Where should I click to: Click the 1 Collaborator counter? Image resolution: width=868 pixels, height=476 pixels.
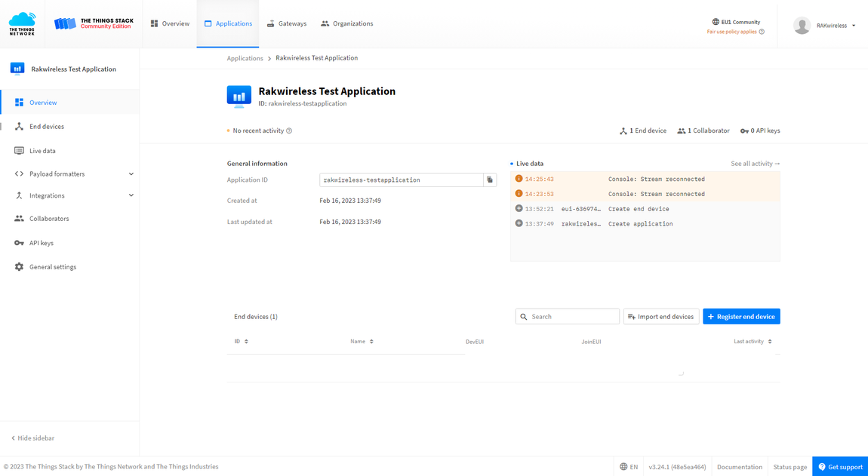pos(703,131)
